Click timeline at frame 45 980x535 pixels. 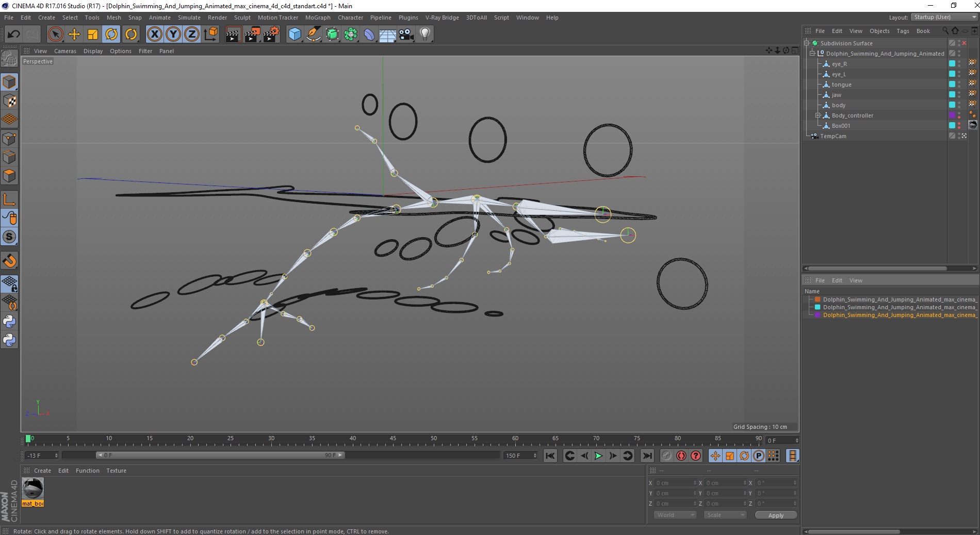393,440
